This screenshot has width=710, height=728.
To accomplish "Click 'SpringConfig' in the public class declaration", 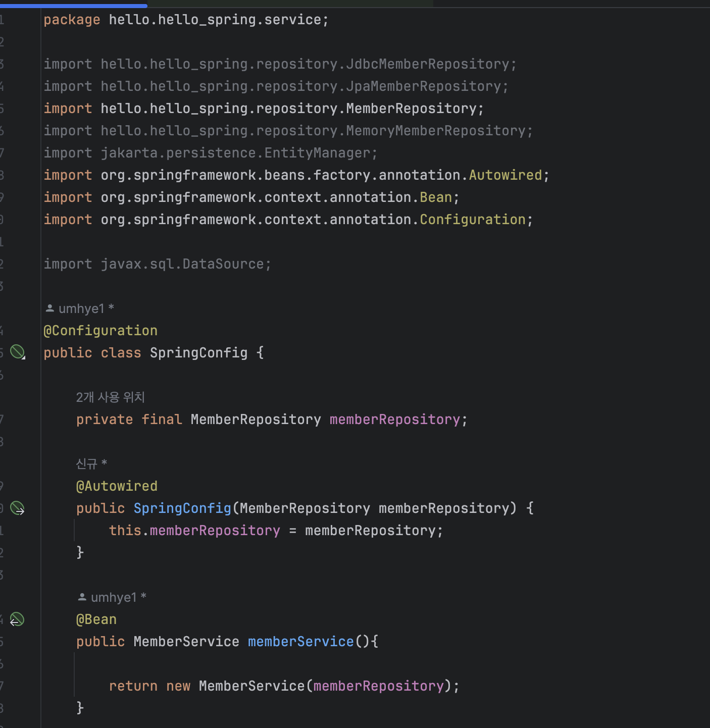I will pyautogui.click(x=198, y=353).
